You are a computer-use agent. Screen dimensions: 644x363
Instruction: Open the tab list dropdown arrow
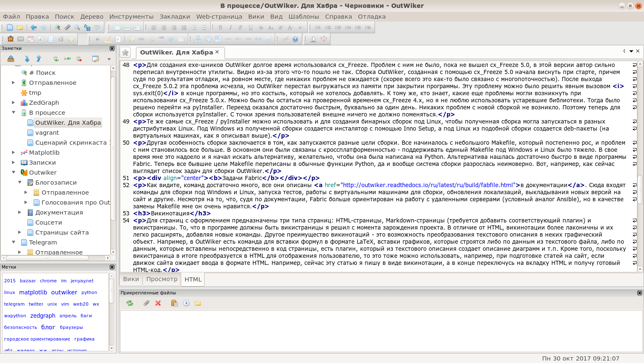click(631, 51)
